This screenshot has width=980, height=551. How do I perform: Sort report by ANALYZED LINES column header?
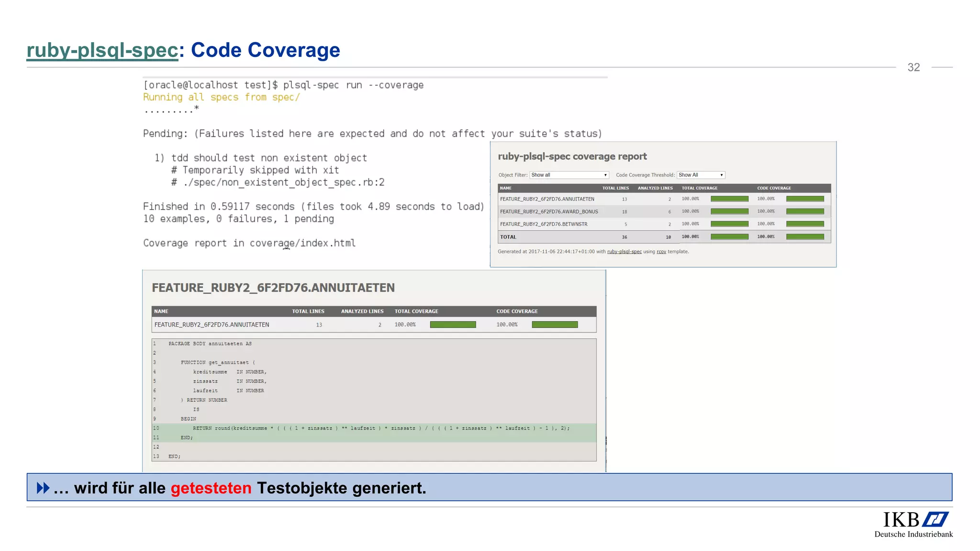[655, 188]
